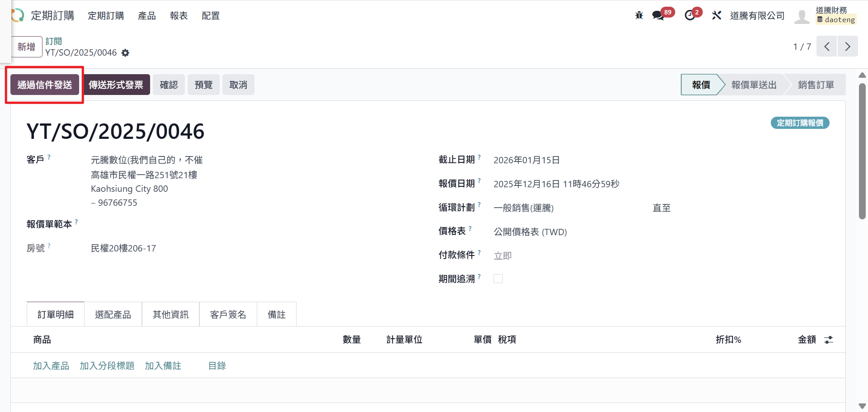Screen dimensions: 868x412
Task: Click the 通過信件發送 button
Action: click(x=45, y=85)
